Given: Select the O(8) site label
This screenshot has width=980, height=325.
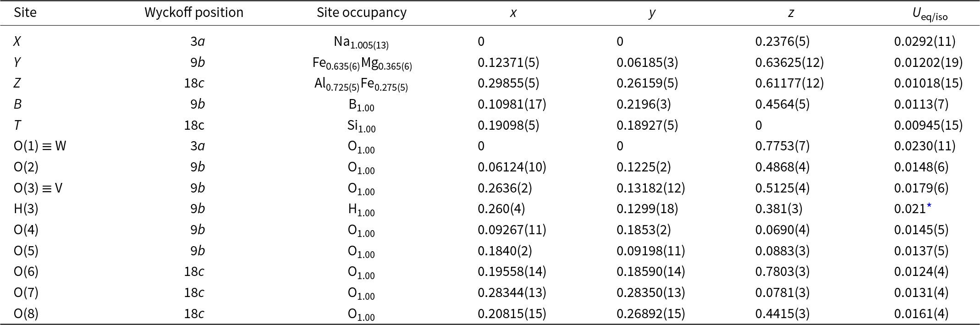Looking at the screenshot, I should [x=26, y=314].
